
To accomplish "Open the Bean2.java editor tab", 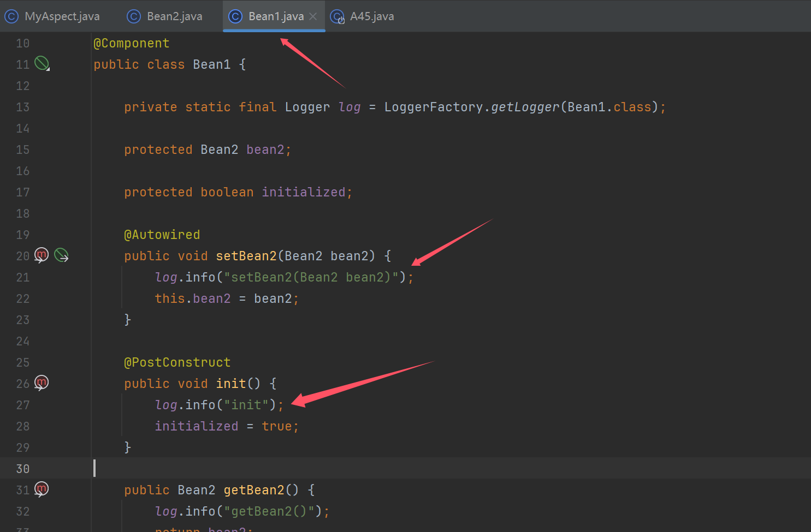I will pos(165,16).
